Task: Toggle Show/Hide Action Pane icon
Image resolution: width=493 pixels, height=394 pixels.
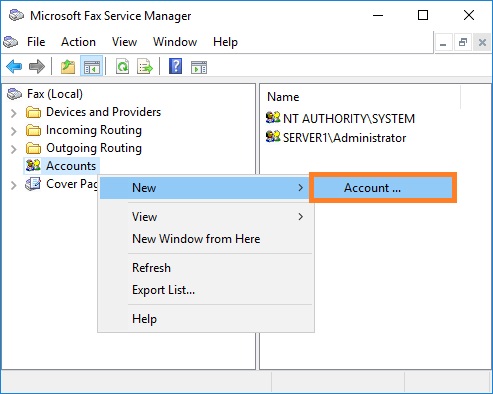Action: (x=199, y=67)
